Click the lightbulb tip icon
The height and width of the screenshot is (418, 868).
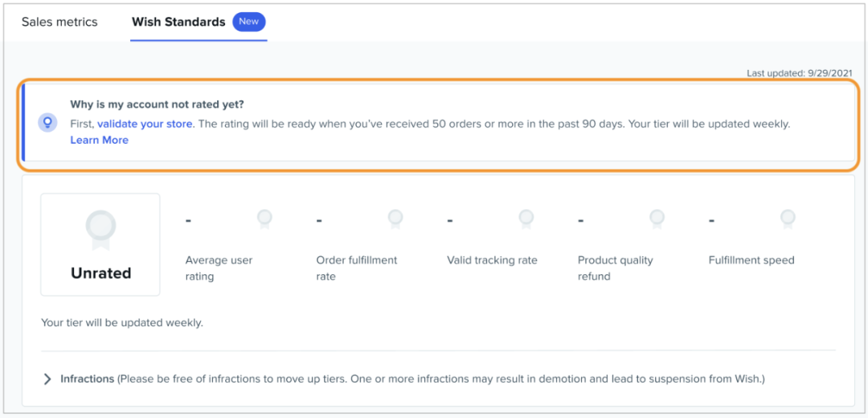47,123
